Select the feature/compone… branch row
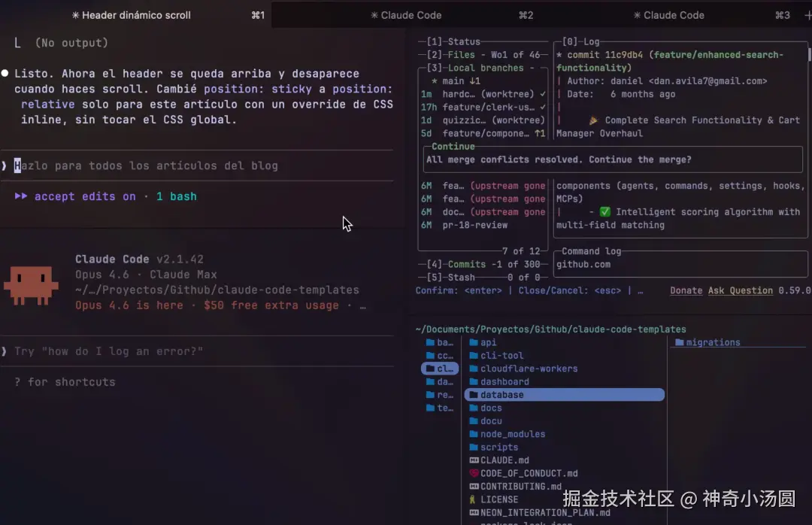Screen dimensions: 812x525 [x=483, y=133]
